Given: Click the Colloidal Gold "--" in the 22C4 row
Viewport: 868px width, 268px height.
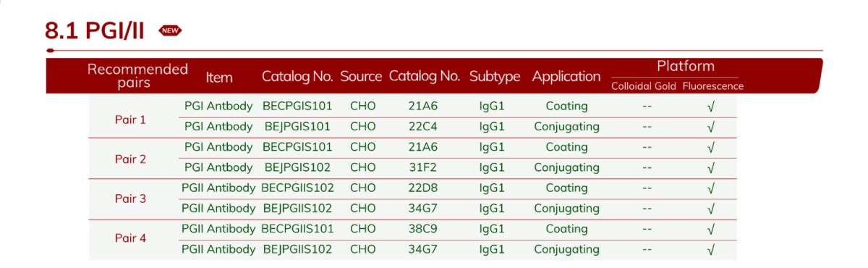Looking at the screenshot, I should pyautogui.click(x=647, y=127).
